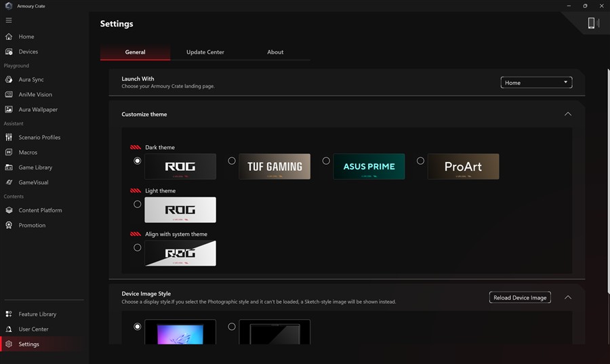610x364 pixels.
Task: Open Aura Wallpaper
Action: 37,109
